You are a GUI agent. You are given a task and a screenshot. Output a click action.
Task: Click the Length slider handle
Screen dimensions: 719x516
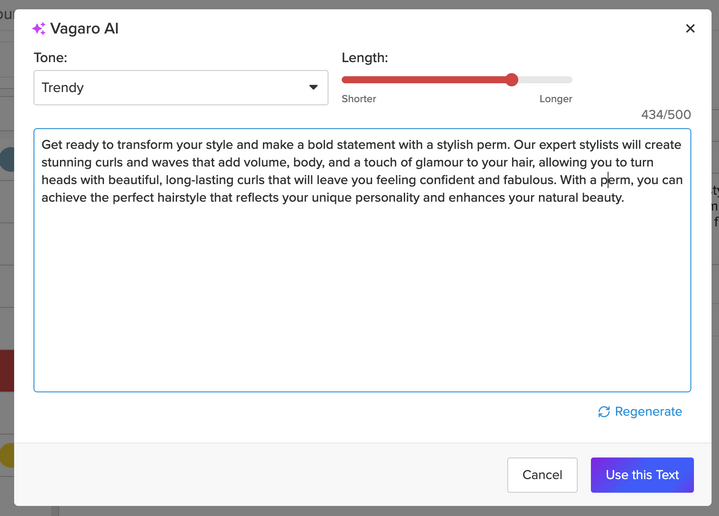(512, 80)
